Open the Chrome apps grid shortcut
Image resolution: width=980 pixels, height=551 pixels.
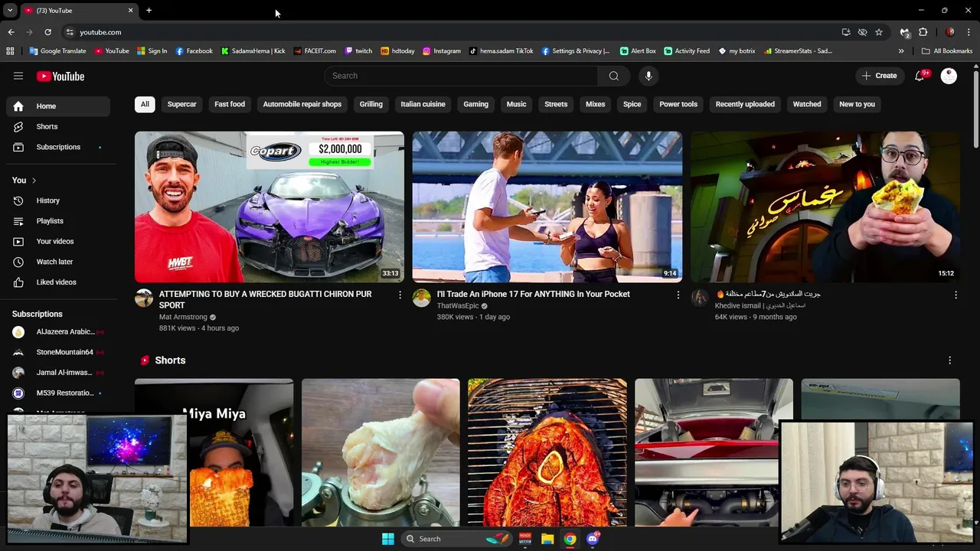click(x=10, y=51)
